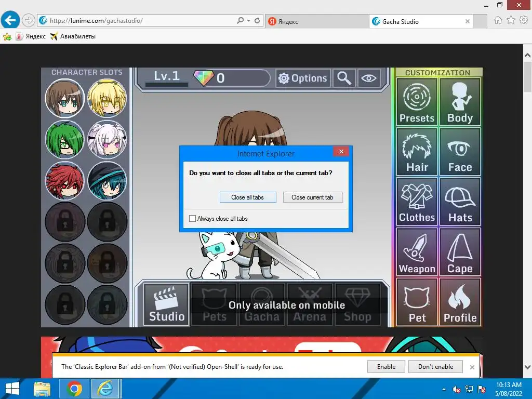Click page scrollbar up arrow
The height and width of the screenshot is (399, 532).
[527, 55]
